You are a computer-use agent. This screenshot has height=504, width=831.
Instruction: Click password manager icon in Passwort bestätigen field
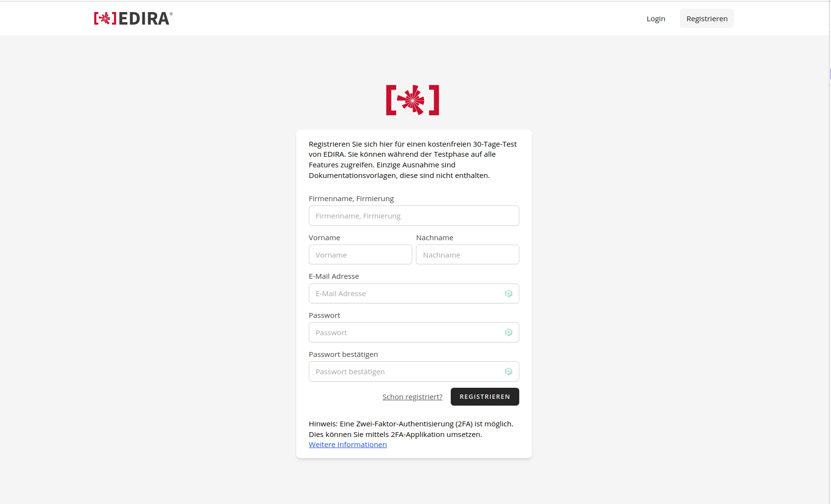[x=508, y=371]
